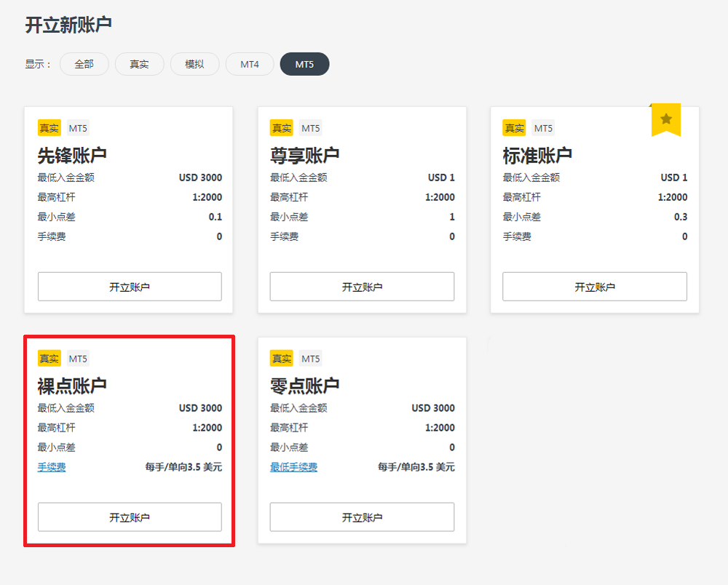
Task: Open account button under 先锋账户
Action: 130,287
